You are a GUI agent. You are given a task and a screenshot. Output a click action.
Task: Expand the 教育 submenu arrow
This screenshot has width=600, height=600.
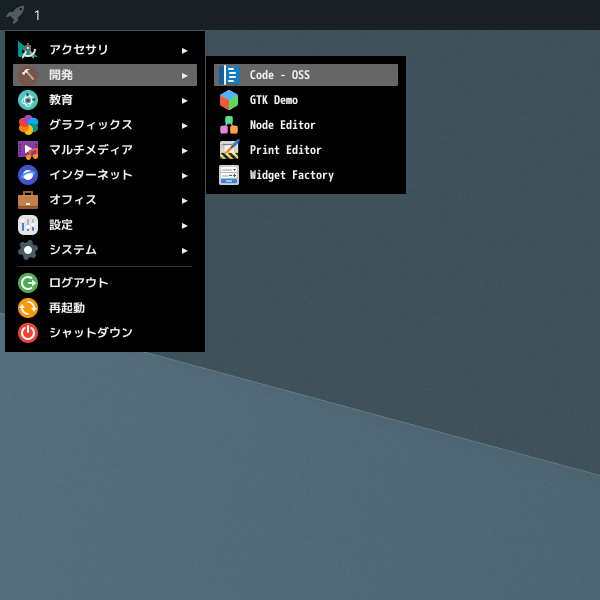coord(184,100)
